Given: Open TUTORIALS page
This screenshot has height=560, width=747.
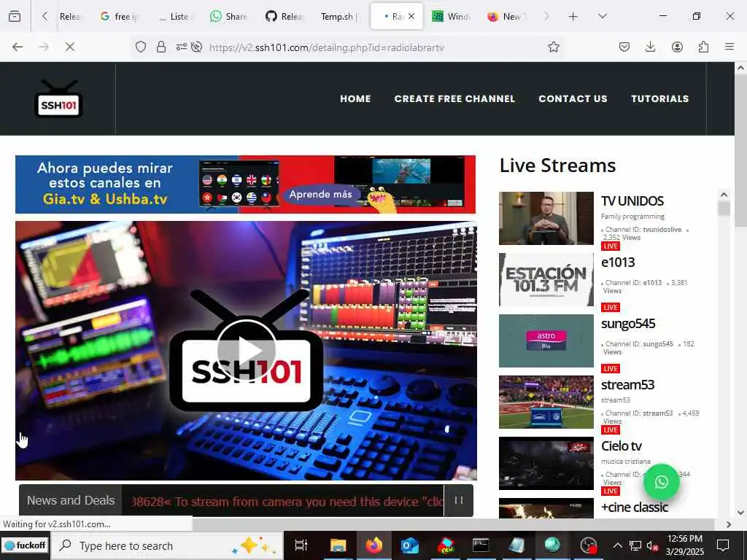Looking at the screenshot, I should click(x=659, y=98).
